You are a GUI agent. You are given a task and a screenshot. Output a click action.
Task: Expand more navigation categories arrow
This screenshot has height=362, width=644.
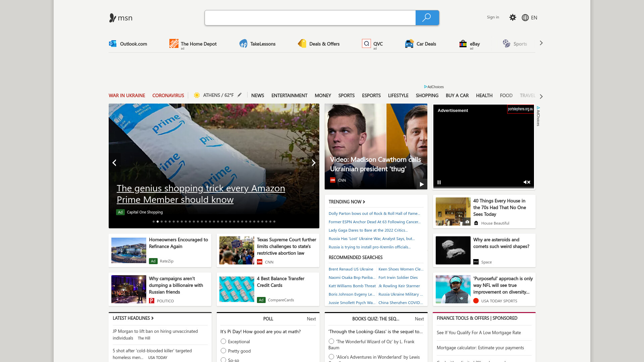click(541, 97)
